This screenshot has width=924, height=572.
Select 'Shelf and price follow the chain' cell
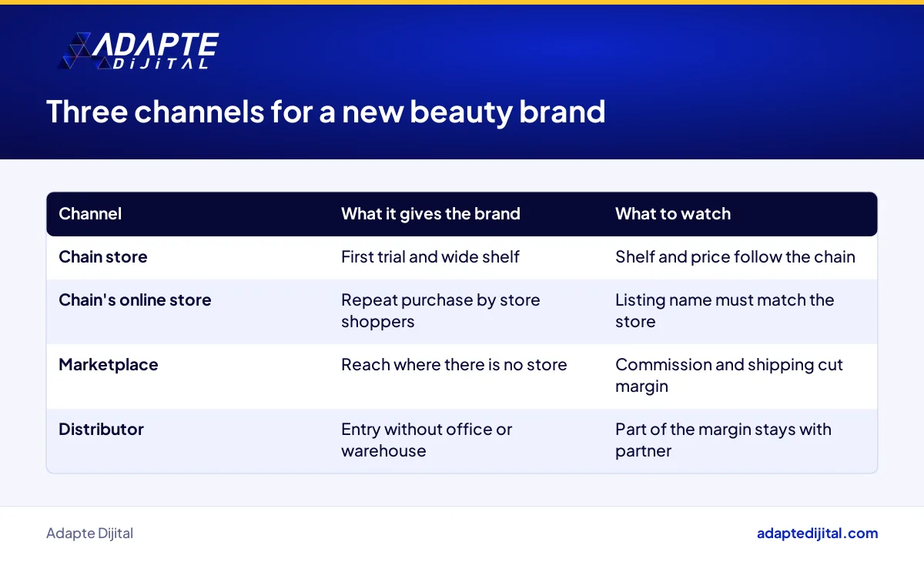(x=735, y=257)
